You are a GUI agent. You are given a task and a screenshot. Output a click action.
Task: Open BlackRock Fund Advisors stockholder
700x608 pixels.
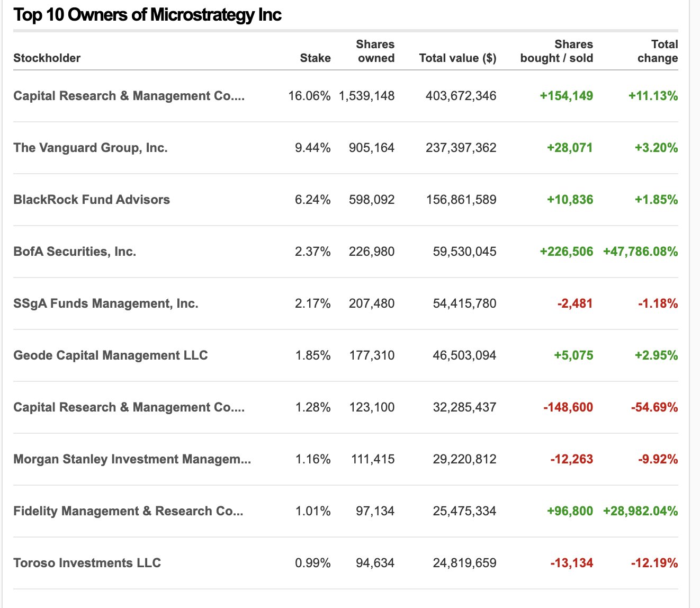(x=92, y=200)
